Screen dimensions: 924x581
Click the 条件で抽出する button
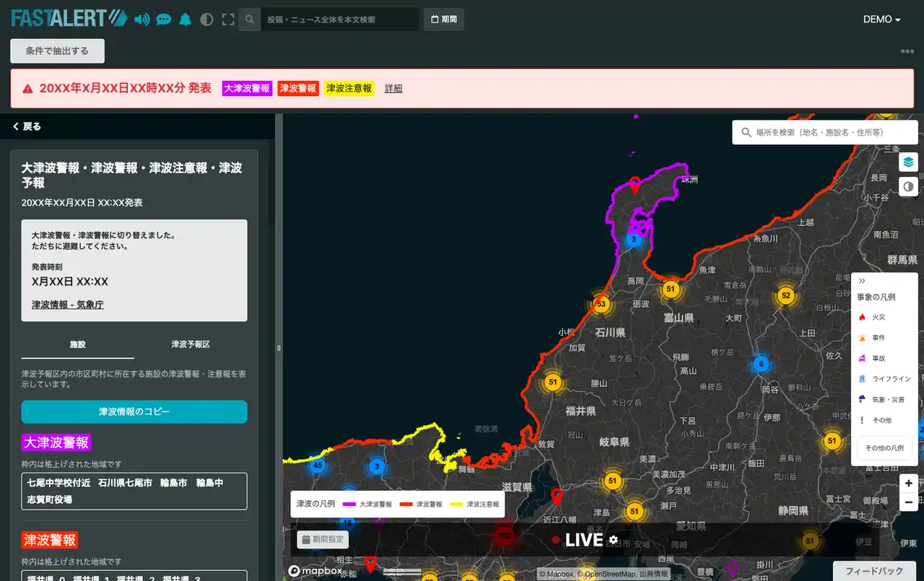coord(57,51)
